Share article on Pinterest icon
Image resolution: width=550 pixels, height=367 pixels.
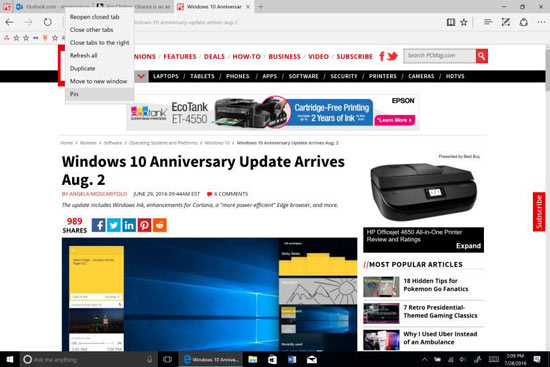144,225
